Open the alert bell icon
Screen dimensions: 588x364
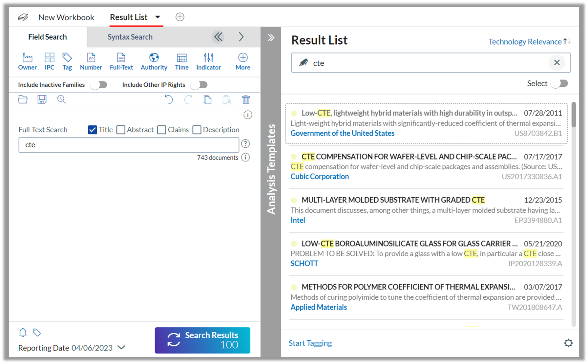(x=23, y=332)
